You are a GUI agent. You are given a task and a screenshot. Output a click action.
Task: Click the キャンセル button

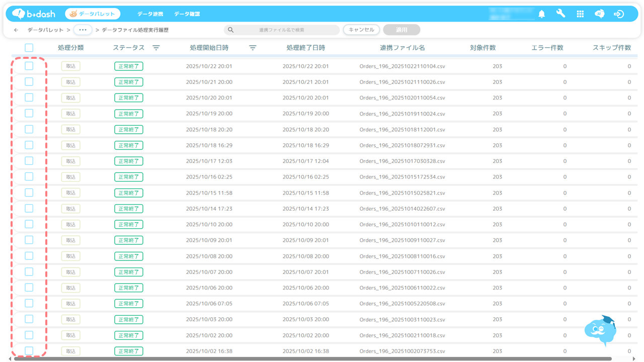pyautogui.click(x=361, y=30)
